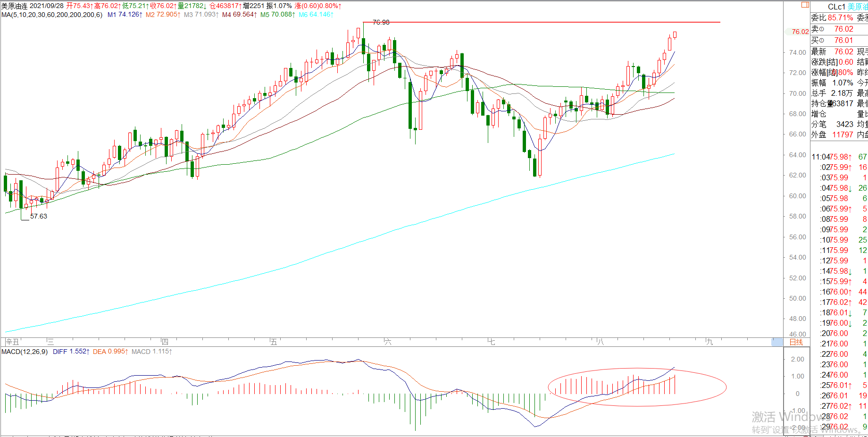Click the 买① 76.01 bid row
The image size is (868, 437).
pos(832,41)
